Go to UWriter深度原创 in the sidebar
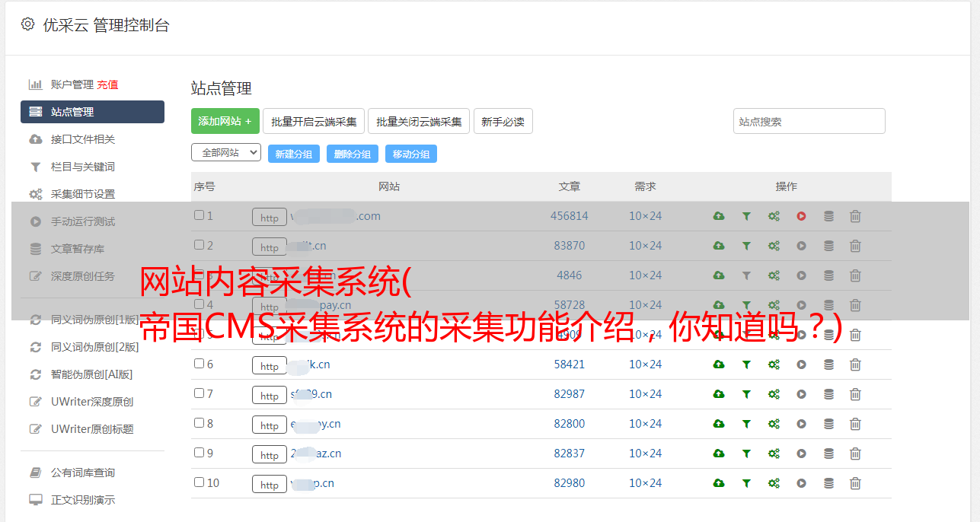The width and height of the screenshot is (980, 522). coord(92,402)
